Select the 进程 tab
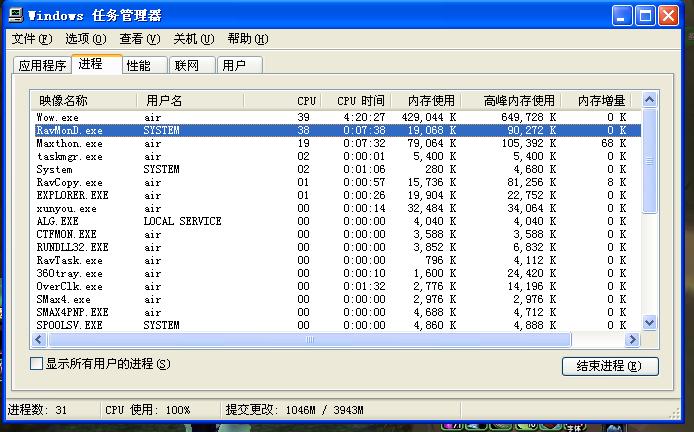 point(96,64)
